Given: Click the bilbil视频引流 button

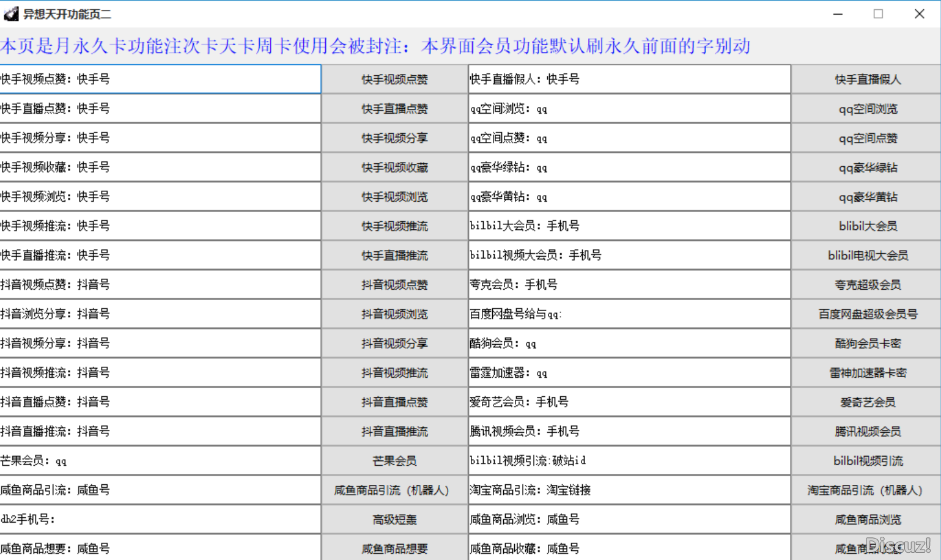Looking at the screenshot, I should click(x=866, y=461).
